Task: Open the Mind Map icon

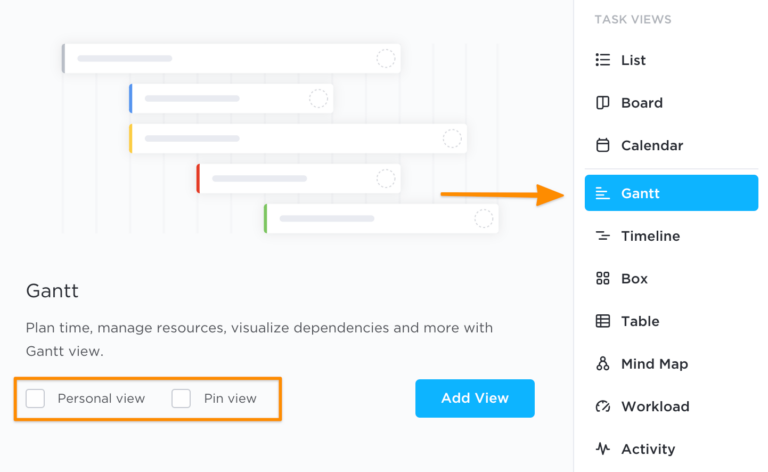Action: pos(603,364)
